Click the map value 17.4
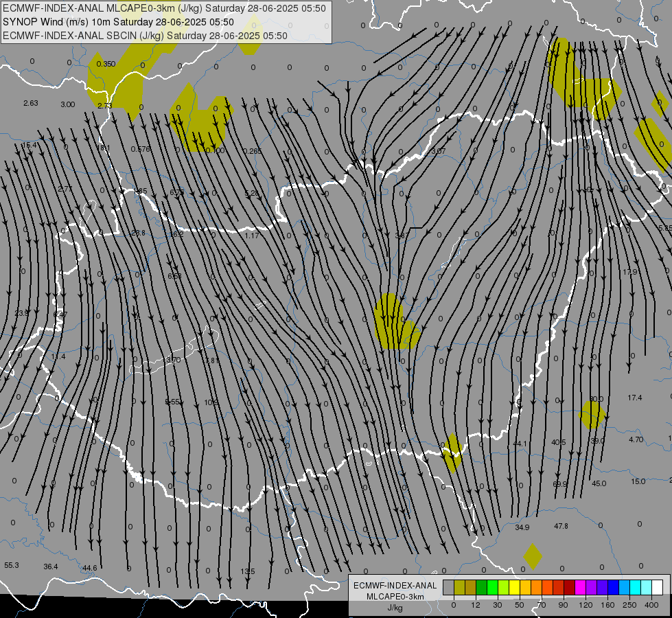The image size is (672, 618). pyautogui.click(x=635, y=398)
